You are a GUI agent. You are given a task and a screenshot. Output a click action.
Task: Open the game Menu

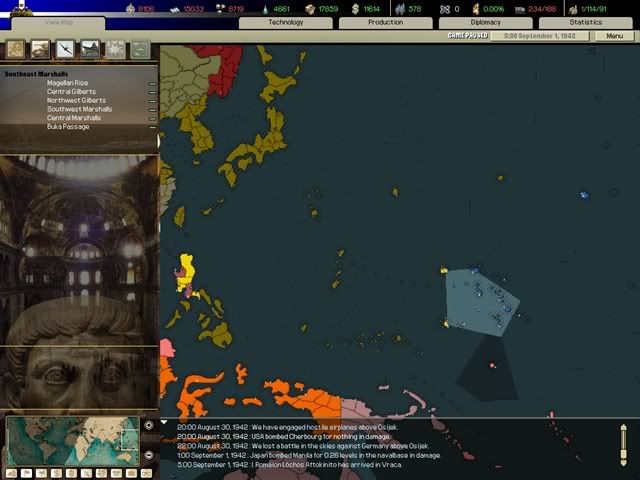click(x=614, y=36)
